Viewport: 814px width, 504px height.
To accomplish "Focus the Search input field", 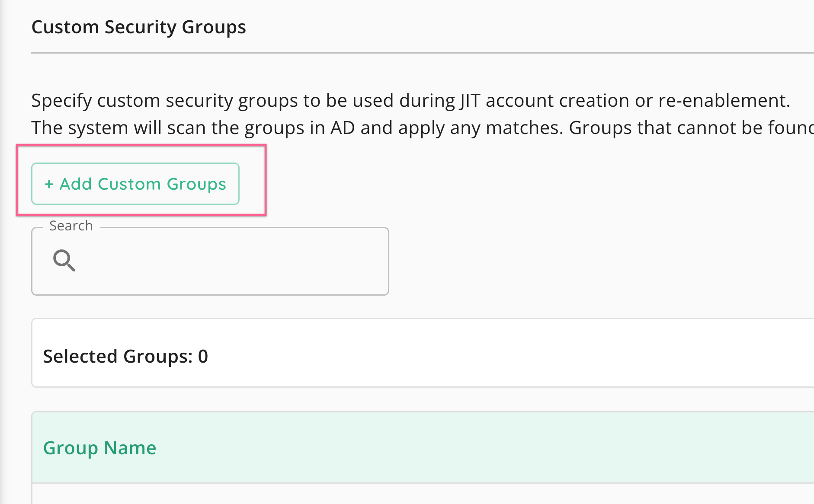I will tap(225, 261).
